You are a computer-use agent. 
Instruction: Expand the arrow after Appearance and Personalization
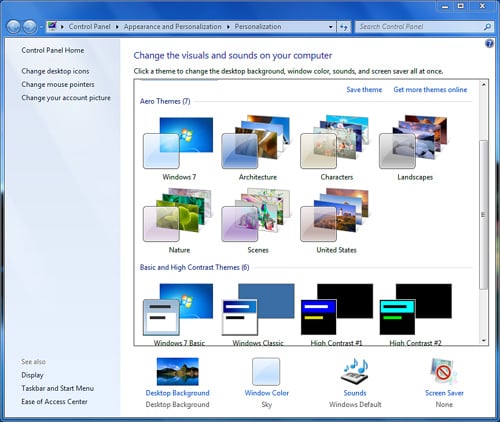pyautogui.click(x=228, y=27)
